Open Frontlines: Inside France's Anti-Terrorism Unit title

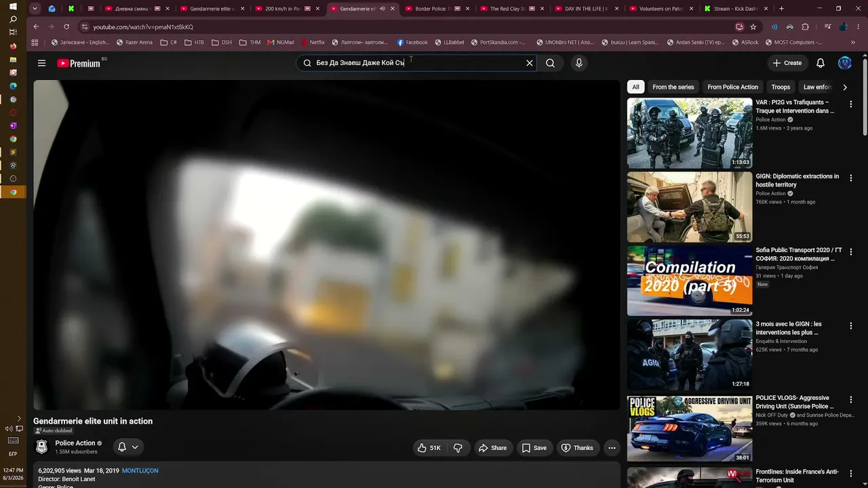coord(797,476)
